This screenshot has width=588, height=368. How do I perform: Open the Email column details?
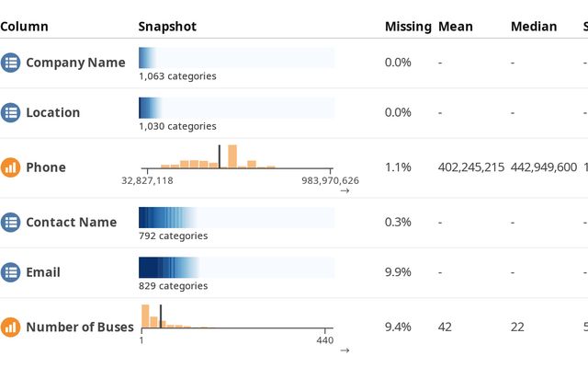click(x=43, y=272)
